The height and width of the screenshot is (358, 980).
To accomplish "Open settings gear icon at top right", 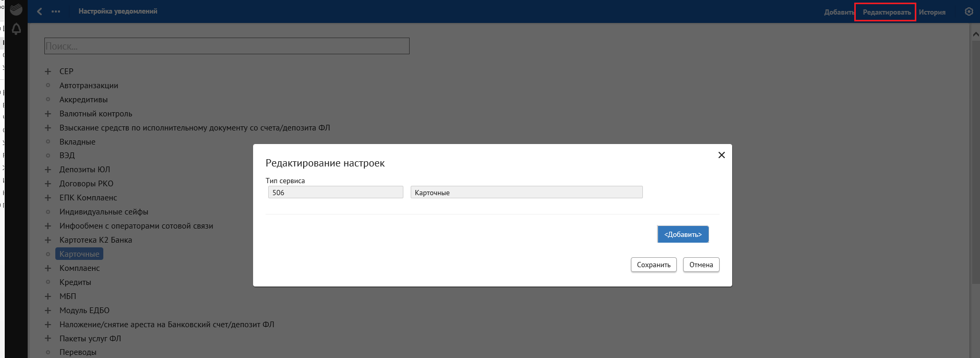I will click(969, 11).
